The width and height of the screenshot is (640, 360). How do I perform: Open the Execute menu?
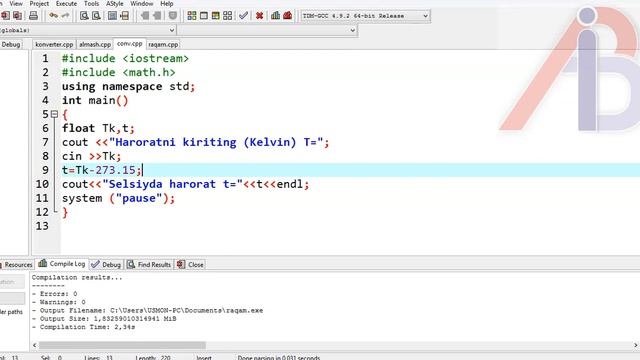(66, 4)
